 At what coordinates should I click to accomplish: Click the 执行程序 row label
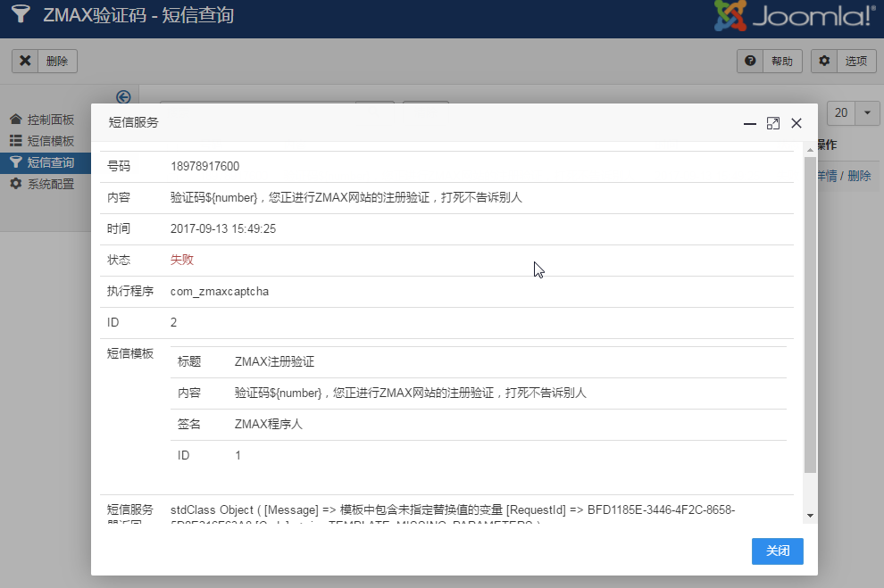[x=130, y=291]
